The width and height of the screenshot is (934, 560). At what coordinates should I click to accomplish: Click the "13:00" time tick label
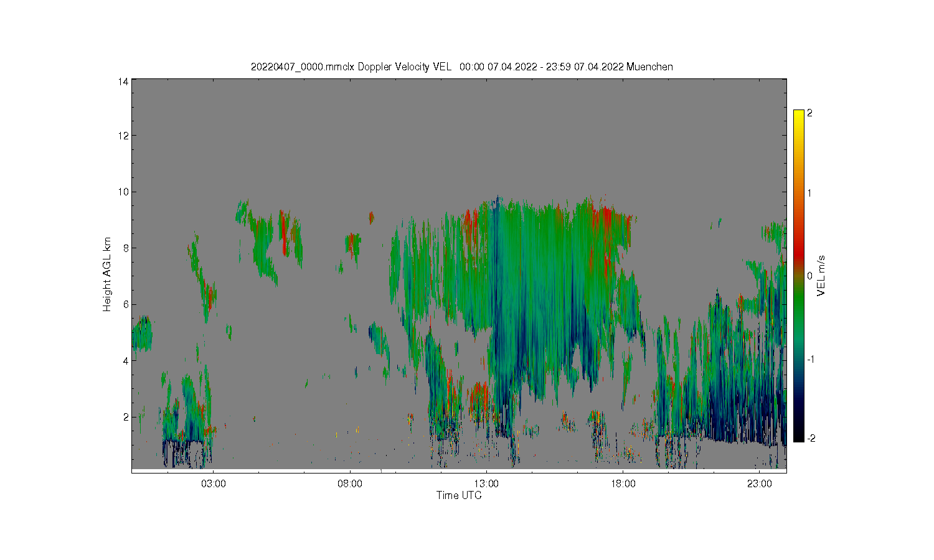(x=486, y=483)
